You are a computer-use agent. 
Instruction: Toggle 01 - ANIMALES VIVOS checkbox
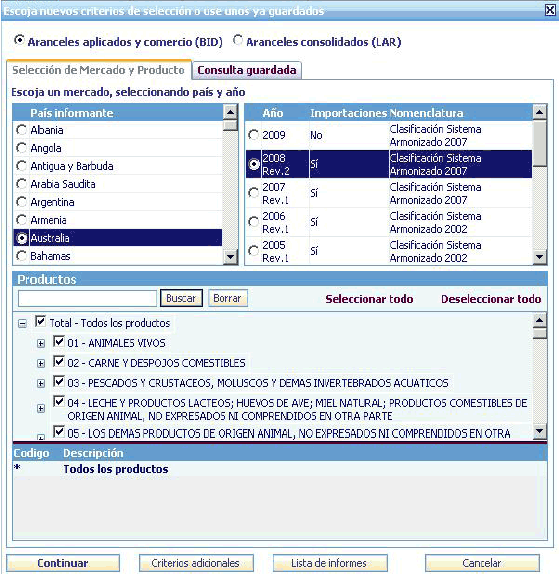tap(59, 341)
